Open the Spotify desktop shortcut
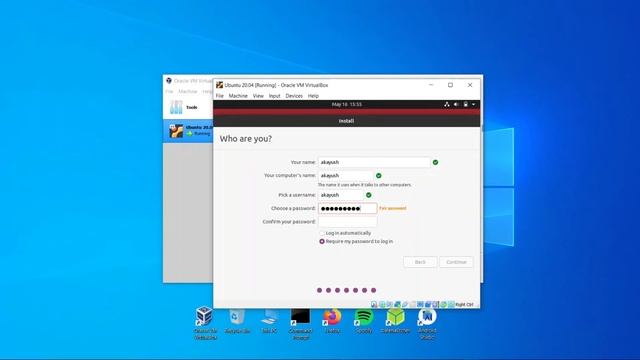 pyautogui.click(x=364, y=322)
